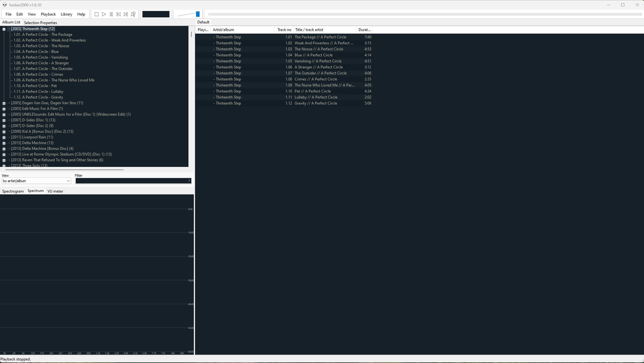Image resolution: width=644 pixels, height=363 pixels.
Task: Click the 'Playback stopped.' status text
Action: click(x=16, y=359)
